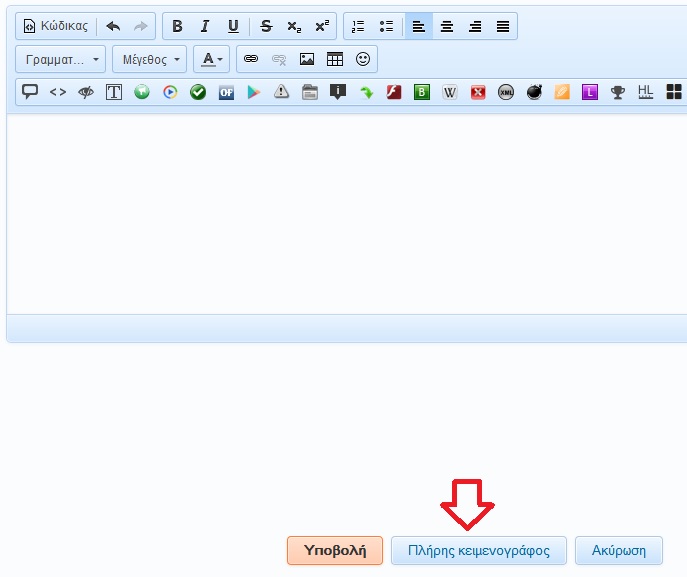This screenshot has height=577, width=687.
Task: Insert Flash content with red Flash icon
Action: coord(394,92)
